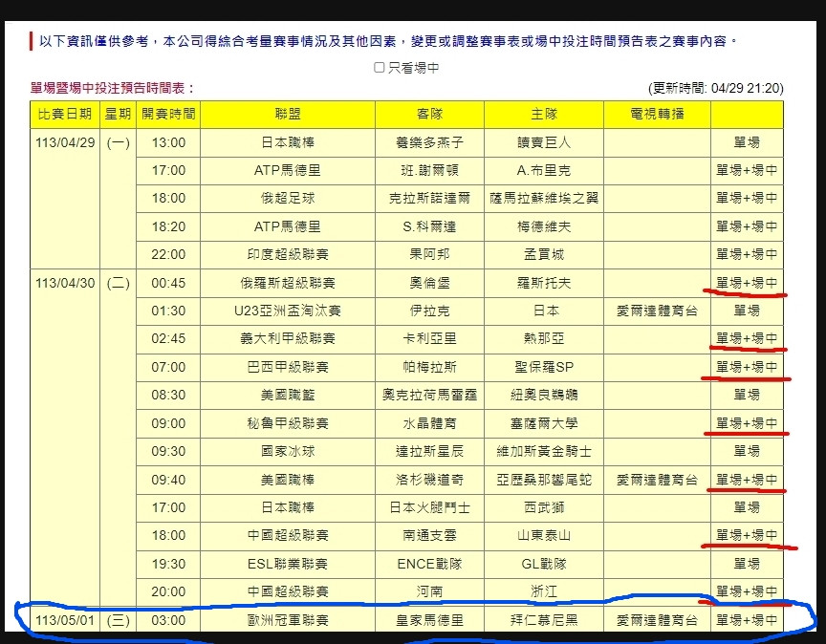826x644 pixels.
Task: Click the 比賽日期 column header
Action: click(65, 114)
